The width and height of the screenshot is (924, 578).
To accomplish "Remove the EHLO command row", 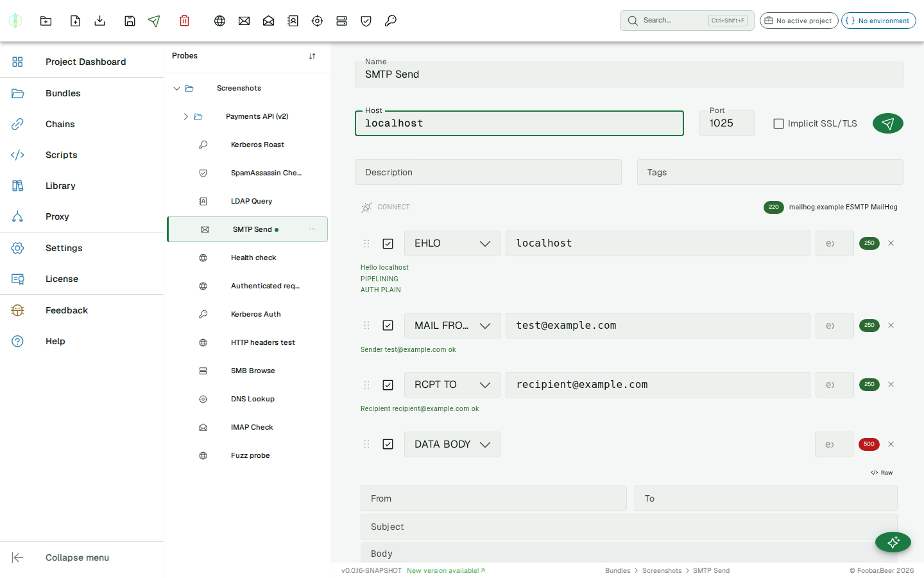I will point(891,243).
